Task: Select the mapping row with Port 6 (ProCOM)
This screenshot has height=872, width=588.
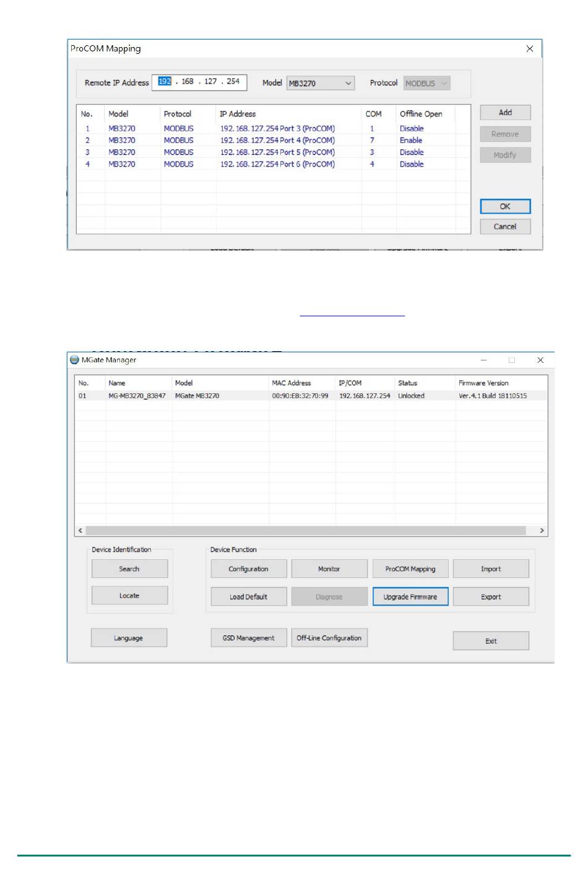Action: (273, 164)
